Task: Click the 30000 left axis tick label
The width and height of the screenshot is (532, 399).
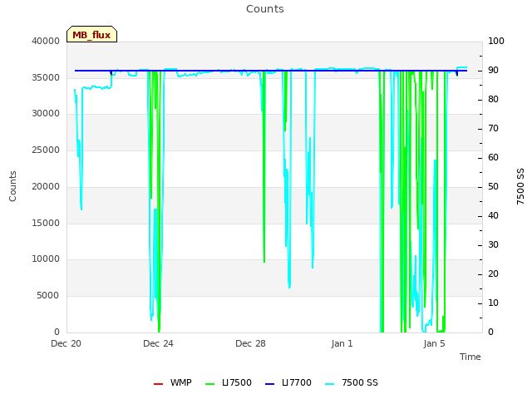Action: [x=46, y=114]
